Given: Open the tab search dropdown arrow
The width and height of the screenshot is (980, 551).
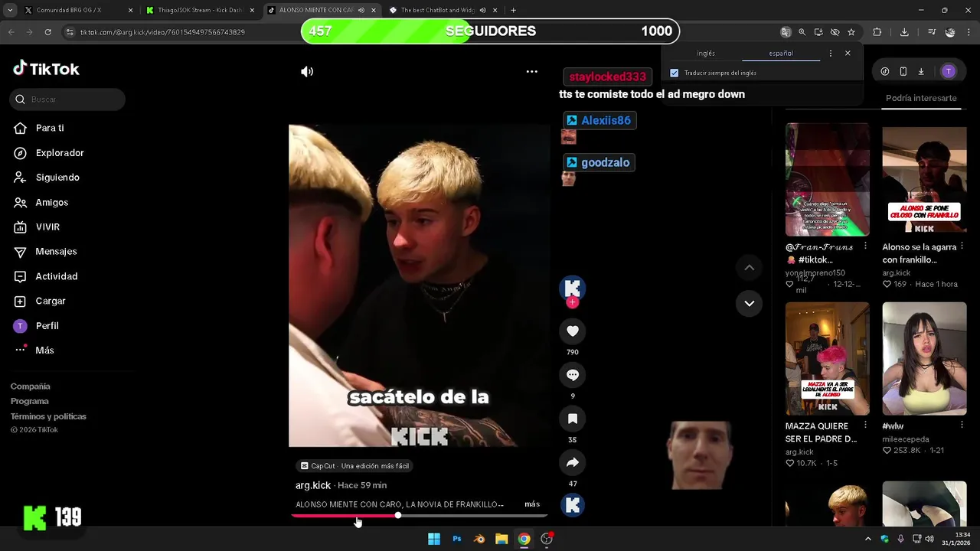Looking at the screenshot, I should pyautogui.click(x=9, y=11).
